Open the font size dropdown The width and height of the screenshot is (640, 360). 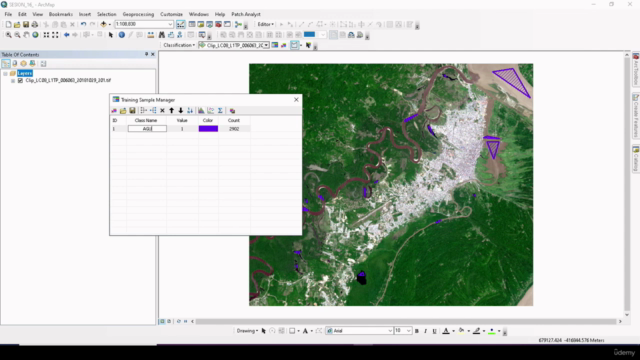pyautogui.click(x=408, y=331)
